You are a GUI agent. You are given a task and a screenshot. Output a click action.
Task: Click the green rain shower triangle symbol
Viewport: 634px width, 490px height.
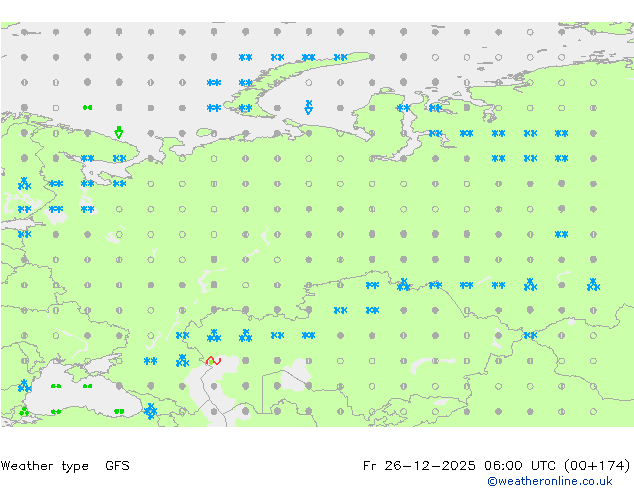tap(118, 132)
